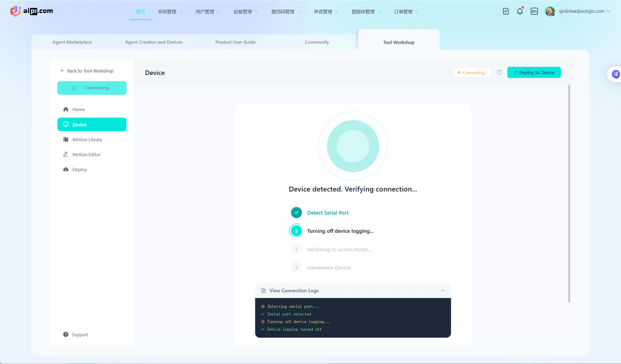Switch to Community tab
This screenshot has width=621, height=364.
pyautogui.click(x=317, y=42)
